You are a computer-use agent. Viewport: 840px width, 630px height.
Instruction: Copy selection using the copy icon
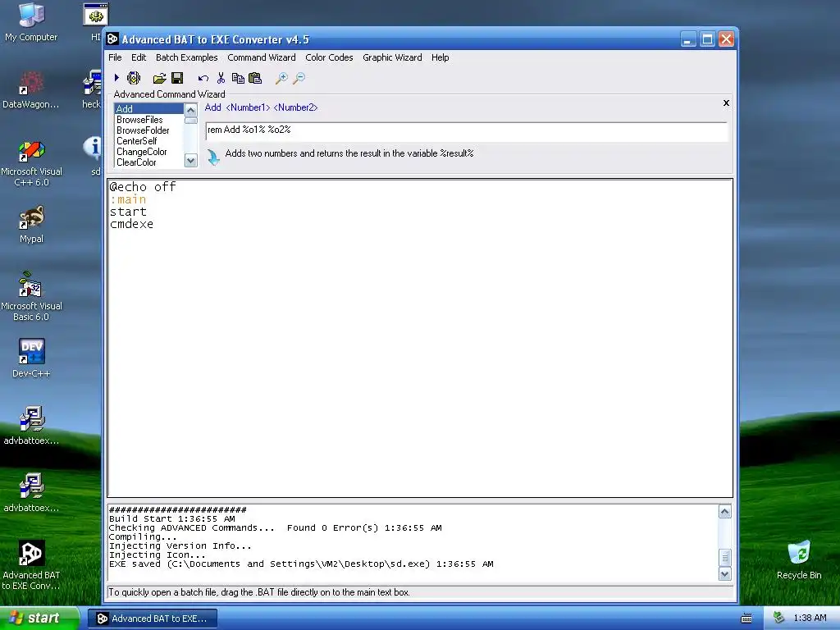[238, 78]
